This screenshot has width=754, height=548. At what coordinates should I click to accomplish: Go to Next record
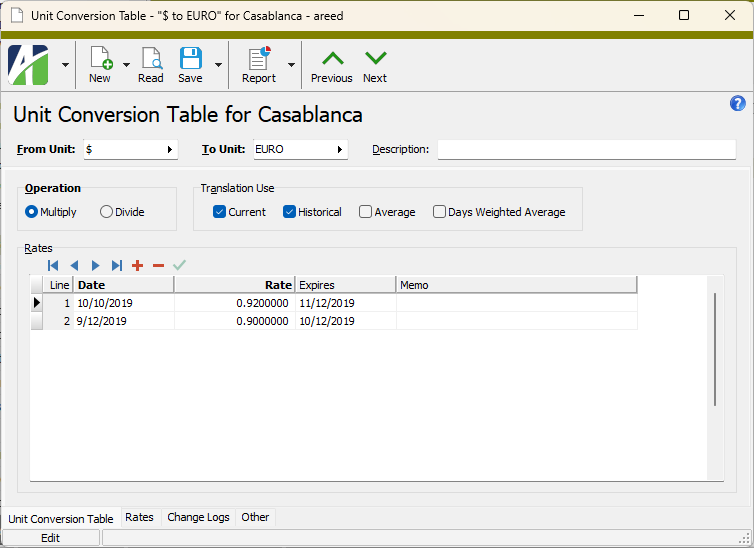pos(375,64)
